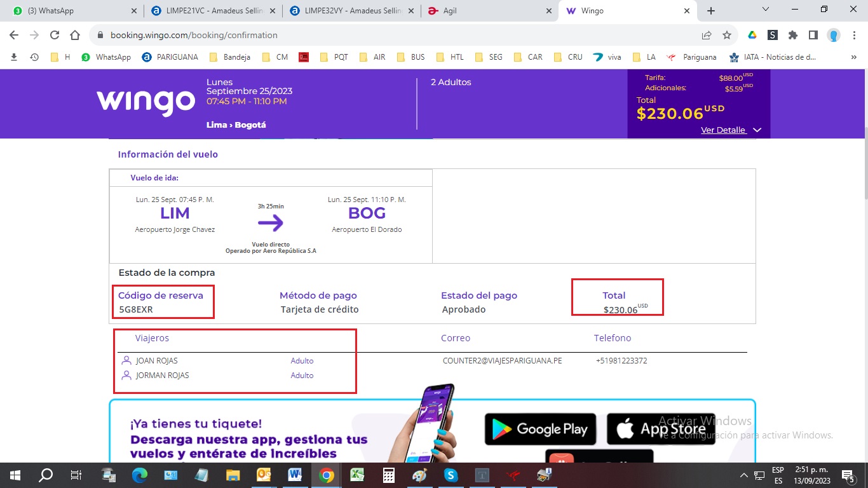Viewport: 868px width, 488px height.
Task: Click the Aprobado payment status
Action: (x=464, y=310)
